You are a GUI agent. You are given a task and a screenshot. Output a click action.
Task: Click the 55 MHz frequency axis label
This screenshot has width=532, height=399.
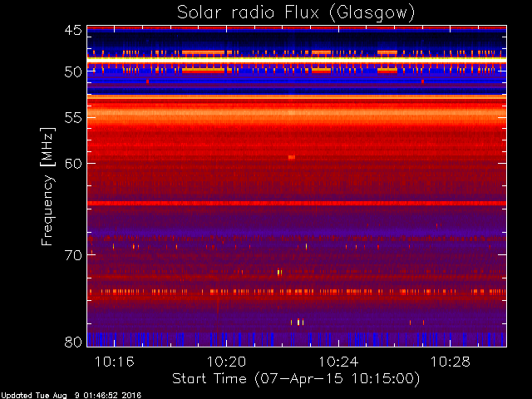(73, 118)
